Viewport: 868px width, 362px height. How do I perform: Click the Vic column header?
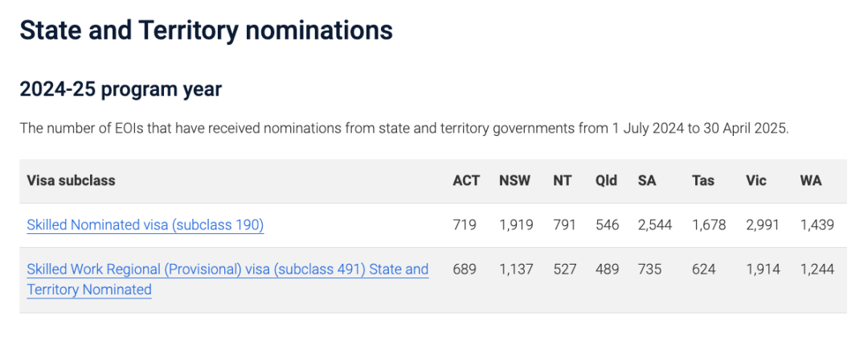click(755, 181)
